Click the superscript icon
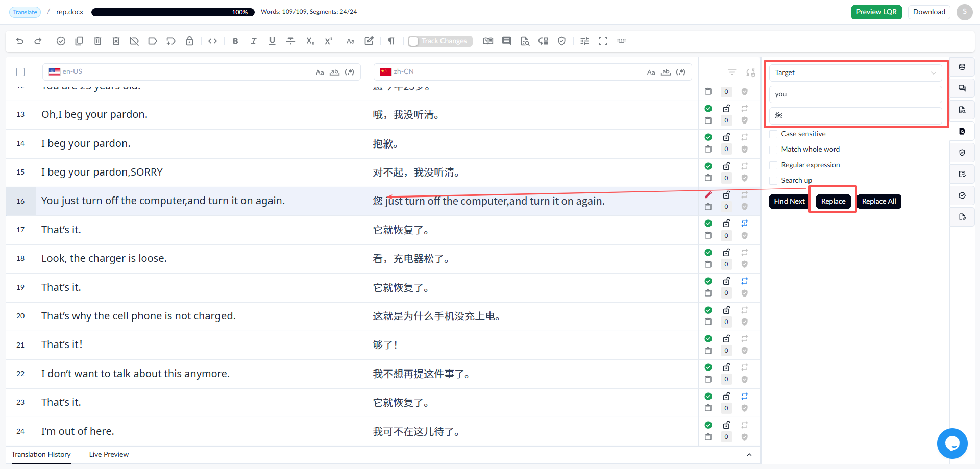Image resolution: width=980 pixels, height=469 pixels. click(x=328, y=41)
